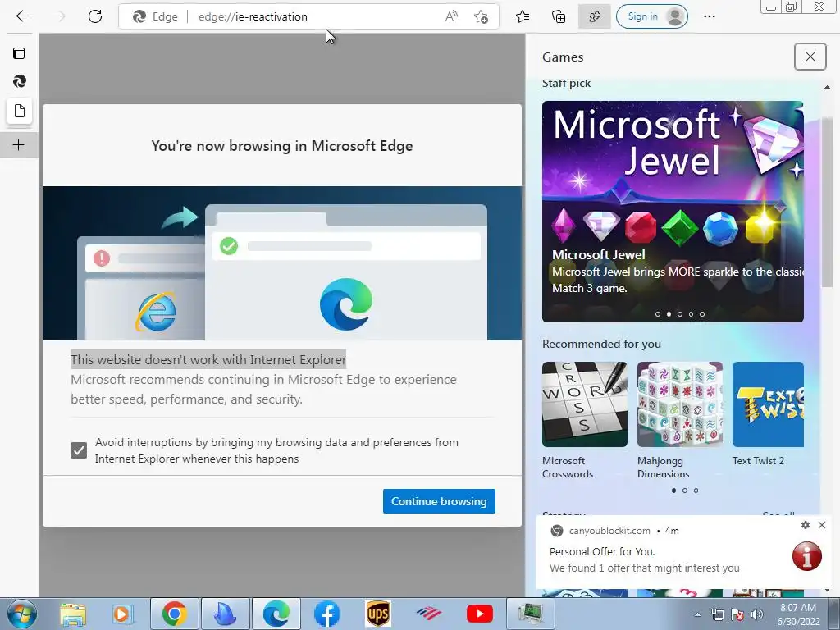Screen dimensions: 840x630
Task: Open tab actions menu in vertical tab bar
Action: coord(19,53)
